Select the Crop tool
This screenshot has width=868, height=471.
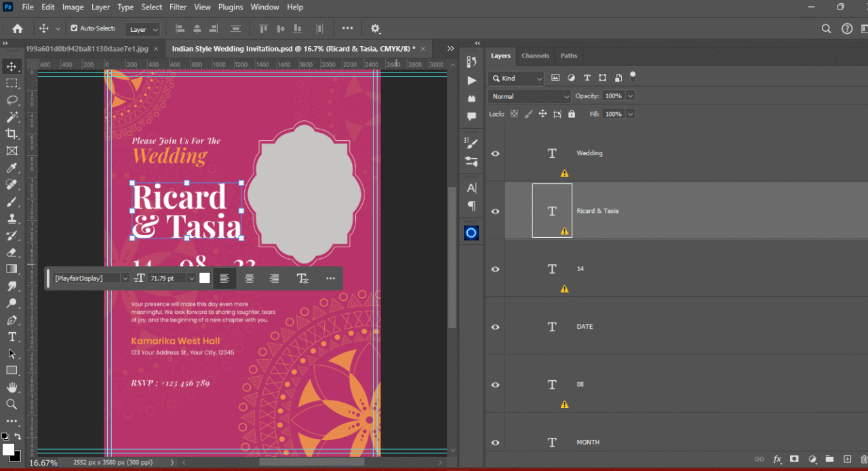click(x=12, y=134)
